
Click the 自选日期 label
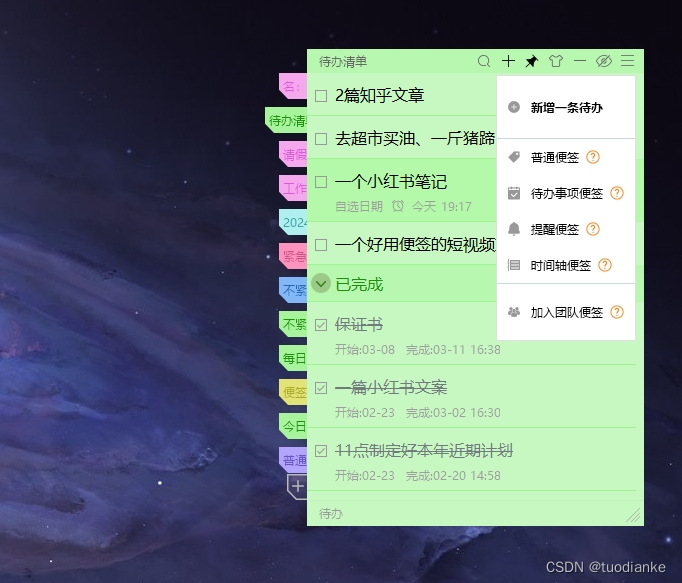359,206
